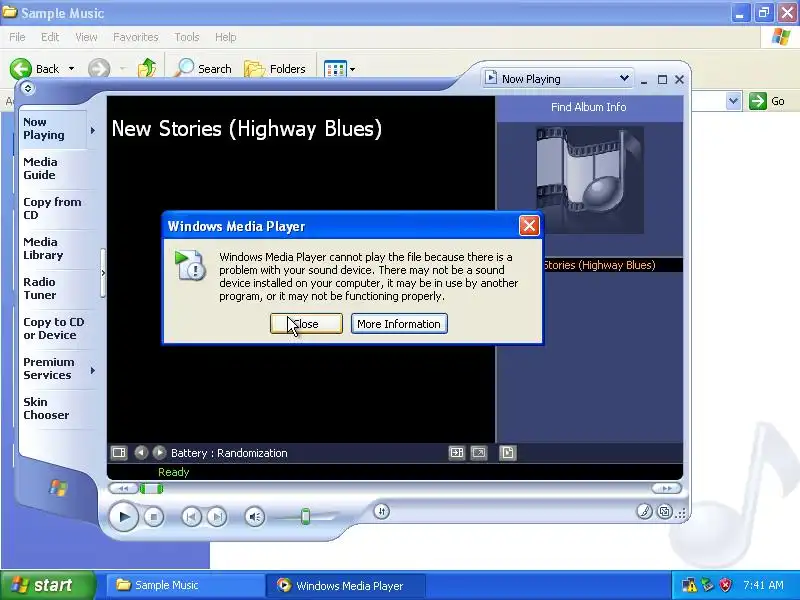
Task: Click the red X of error dialog
Action: pos(529,225)
